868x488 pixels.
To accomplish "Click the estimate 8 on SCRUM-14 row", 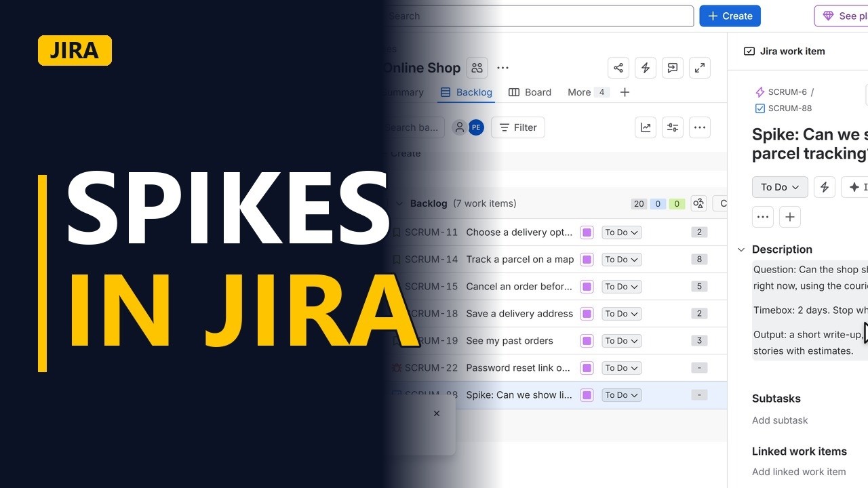I will click(699, 260).
